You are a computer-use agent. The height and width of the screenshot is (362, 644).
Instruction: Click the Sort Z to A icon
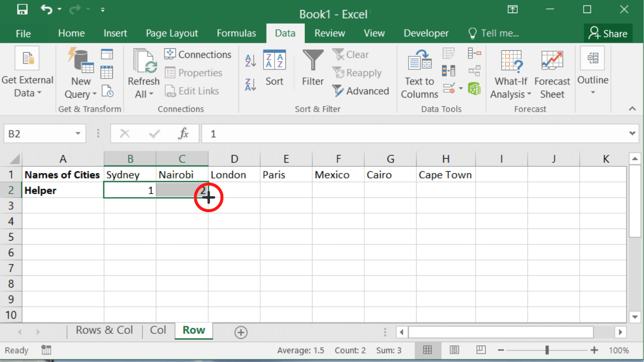click(x=251, y=84)
